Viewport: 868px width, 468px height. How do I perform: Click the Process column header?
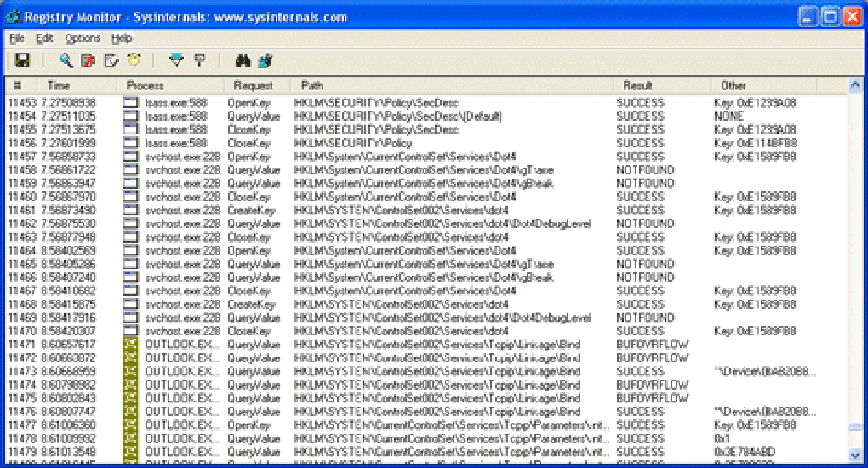coord(170,86)
